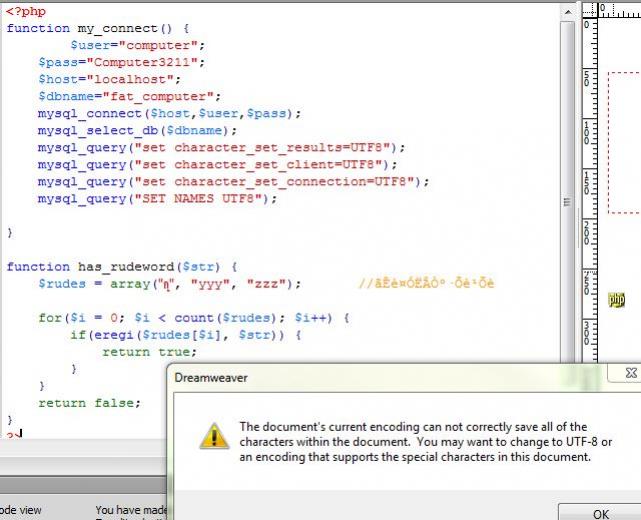Viewport: 641px width, 520px height.
Task: Click the if(eregi($rudes[$i], $str)) line
Action: point(186,335)
